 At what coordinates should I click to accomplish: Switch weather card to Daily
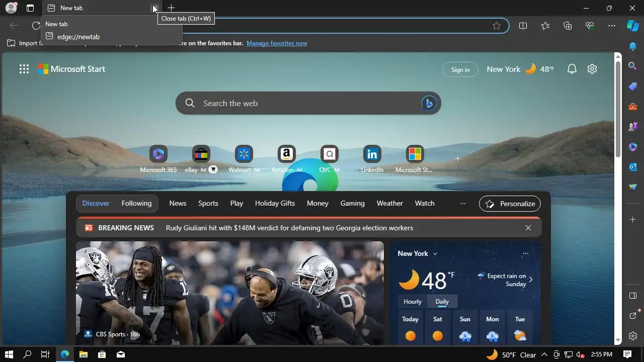[x=442, y=302]
